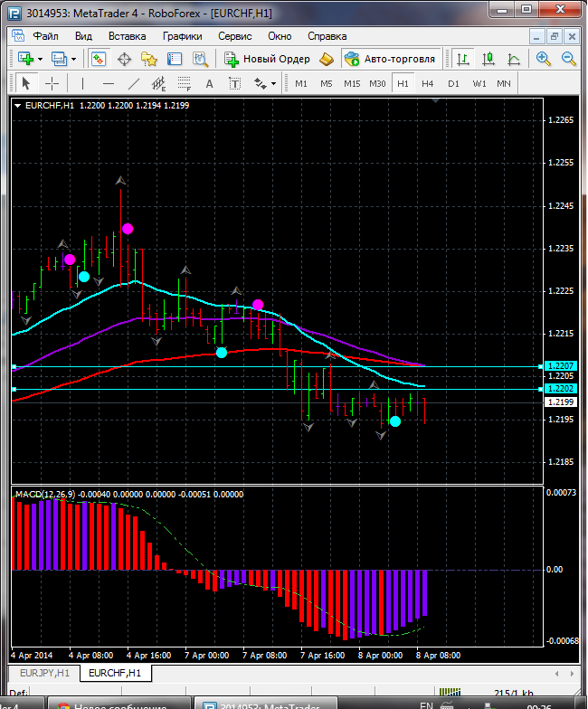Switch chart to candlestick mode
The image size is (588, 709).
point(488,59)
